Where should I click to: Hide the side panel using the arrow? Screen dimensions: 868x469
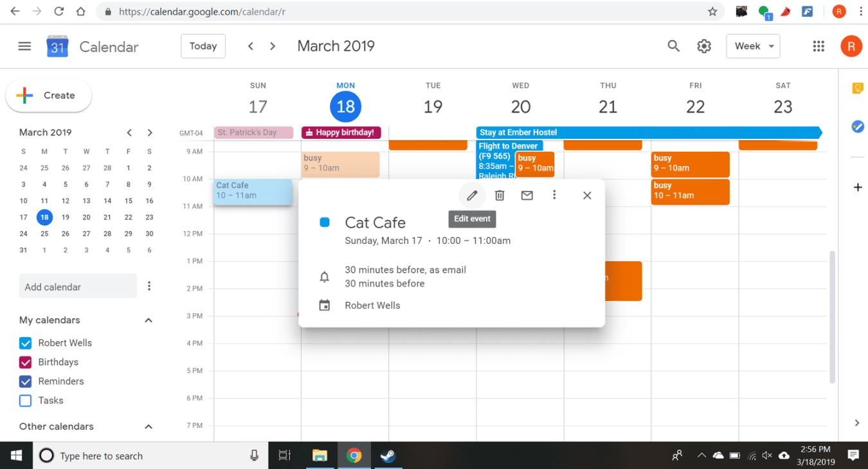pos(857,423)
